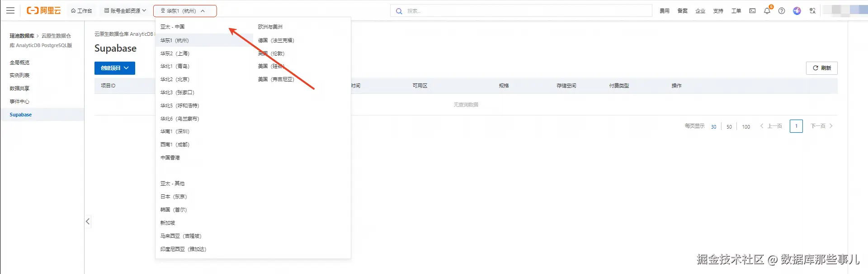The image size is (868, 274).
Task: Expand 账号全部资源 resource dropdown
Action: [125, 11]
